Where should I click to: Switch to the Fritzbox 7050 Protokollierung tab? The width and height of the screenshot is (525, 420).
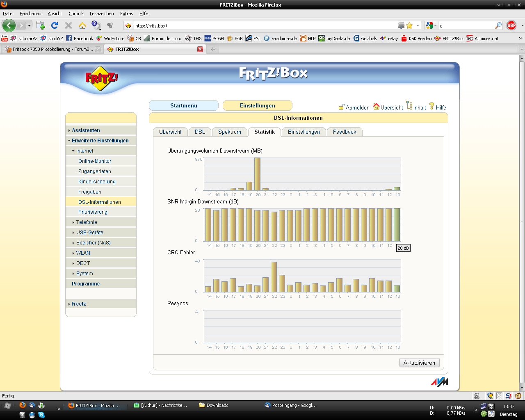52,49
